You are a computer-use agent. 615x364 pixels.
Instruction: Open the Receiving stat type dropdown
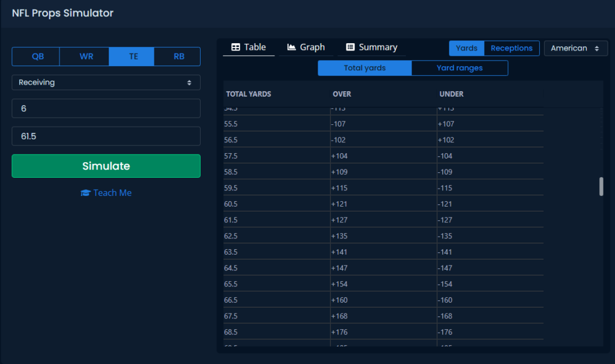click(x=106, y=82)
